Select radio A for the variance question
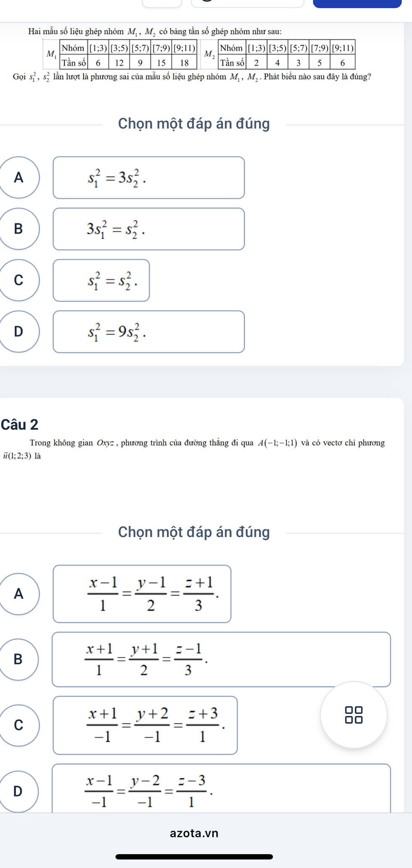Screen dimensions: 412x868 coord(19,178)
